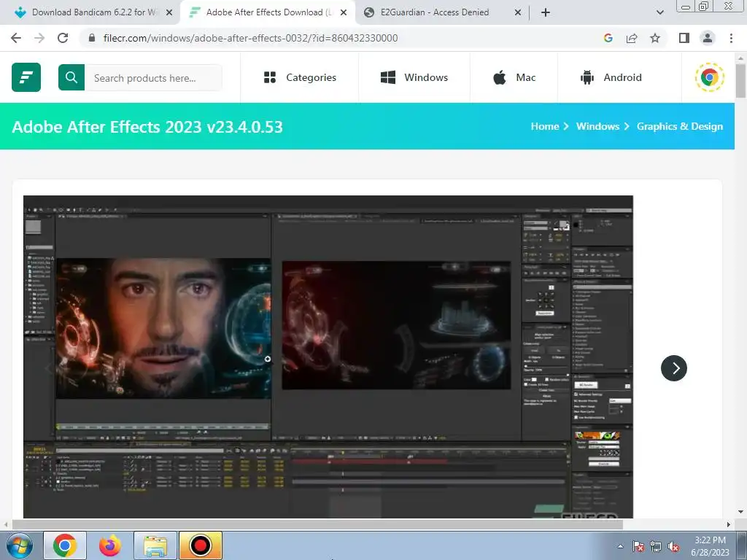Go back to previous page
747x560 pixels.
[x=16, y=38]
